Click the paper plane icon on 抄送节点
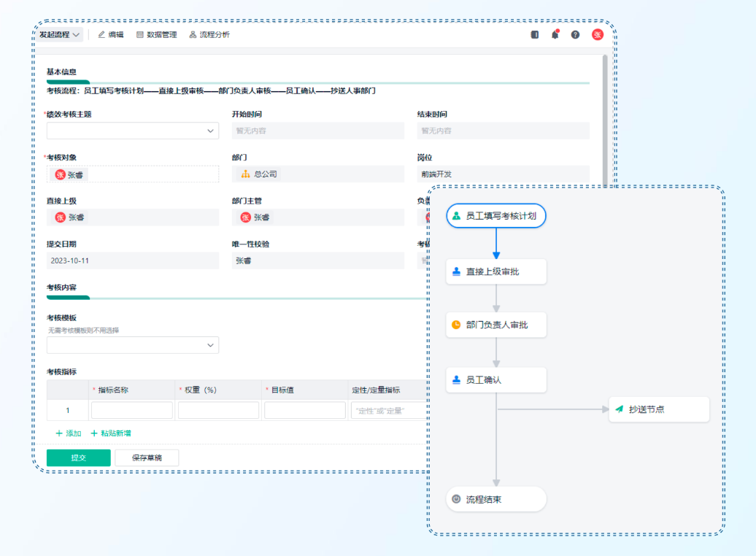Viewport: 756px width, 556px height. 619,409
